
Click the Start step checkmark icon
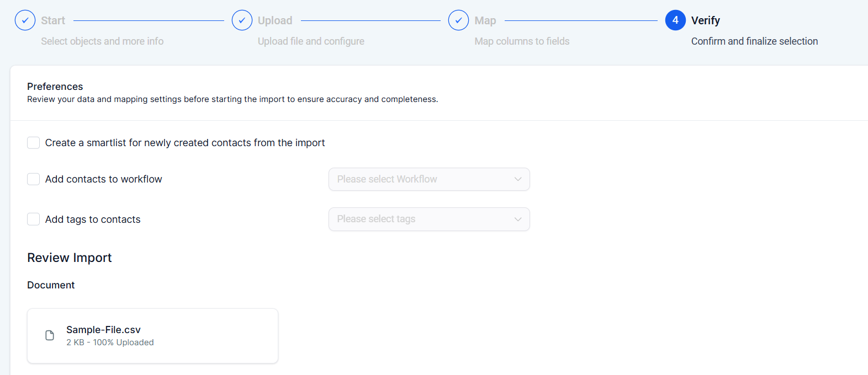point(25,20)
